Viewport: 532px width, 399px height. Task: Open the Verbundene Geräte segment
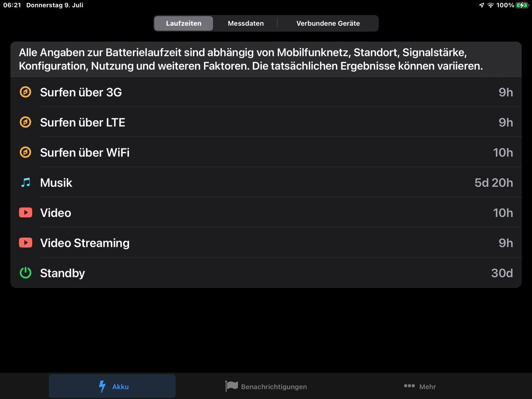tap(328, 23)
